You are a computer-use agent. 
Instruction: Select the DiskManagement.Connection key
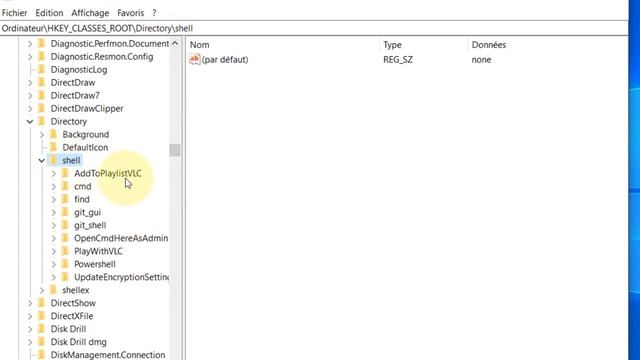point(108,355)
